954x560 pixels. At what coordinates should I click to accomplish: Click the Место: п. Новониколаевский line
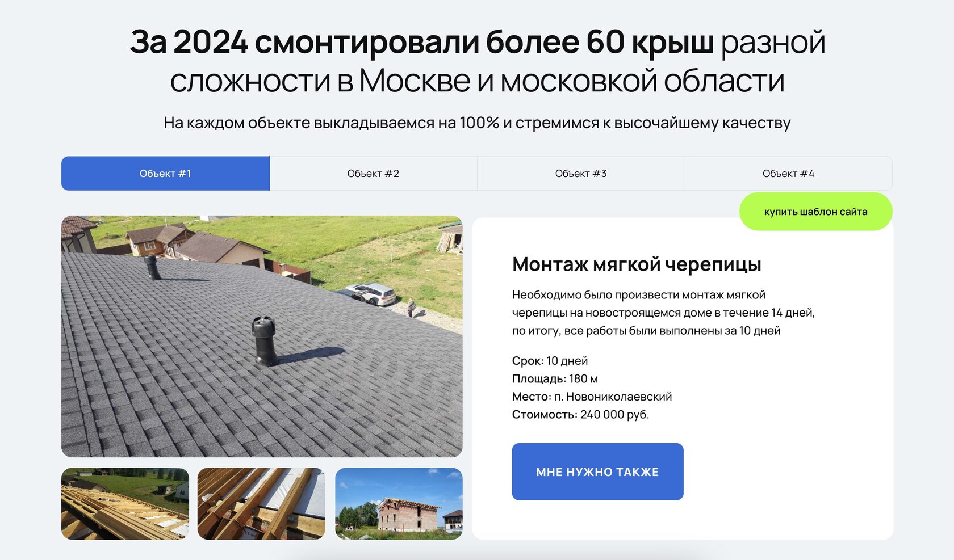click(592, 397)
